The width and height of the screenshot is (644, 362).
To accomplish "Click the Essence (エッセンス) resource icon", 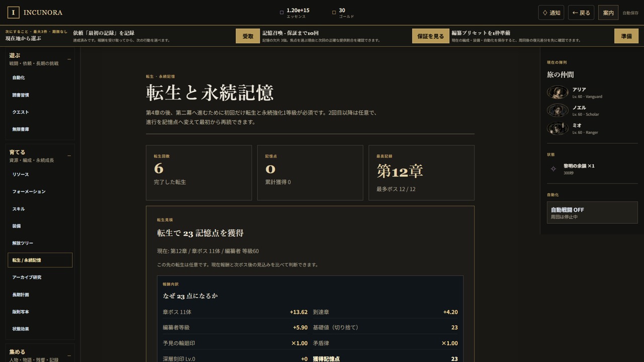I will point(282,13).
